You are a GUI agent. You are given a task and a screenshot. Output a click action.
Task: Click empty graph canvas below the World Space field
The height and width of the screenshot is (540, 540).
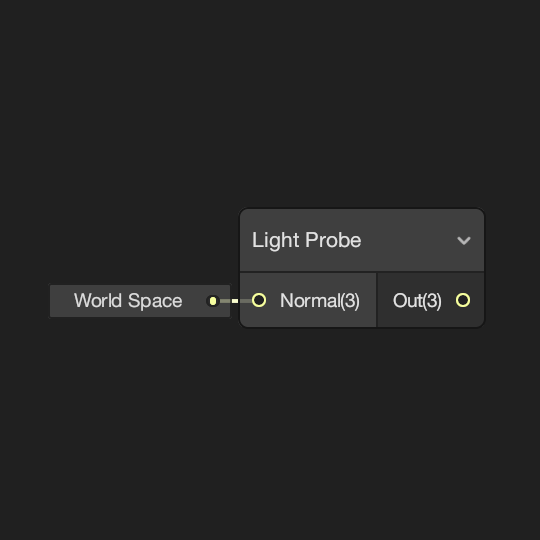click(138, 413)
